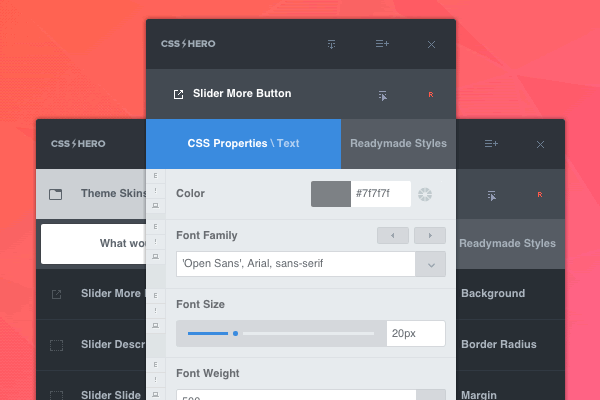Click the CSS Hero logo in back panel
This screenshot has height=400, width=600.
click(x=78, y=144)
